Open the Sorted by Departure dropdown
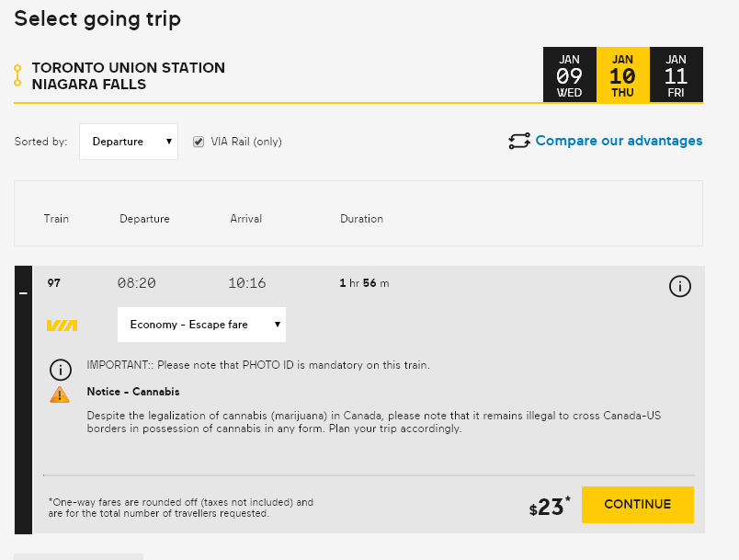 pos(129,142)
